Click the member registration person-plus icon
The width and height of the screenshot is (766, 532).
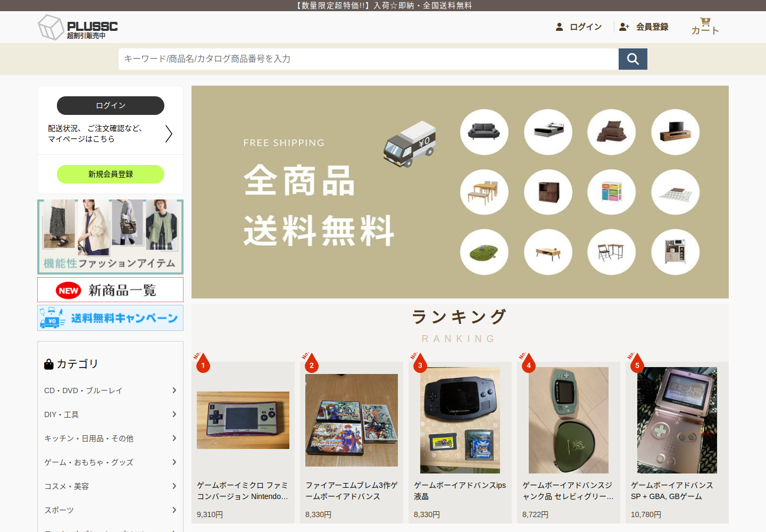[x=624, y=27]
